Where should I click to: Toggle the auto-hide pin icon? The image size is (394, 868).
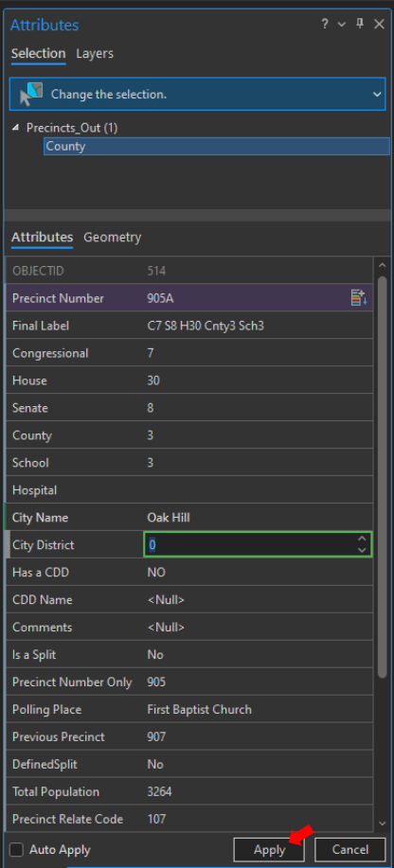coord(360,24)
